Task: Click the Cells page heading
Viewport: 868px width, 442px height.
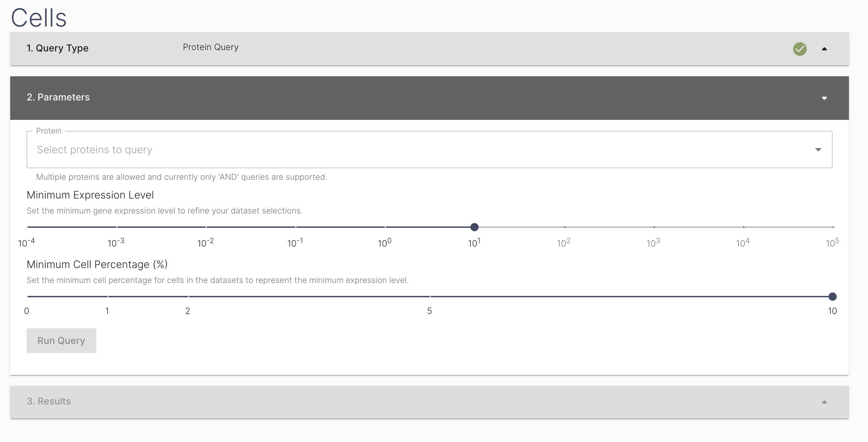Action: [x=38, y=17]
